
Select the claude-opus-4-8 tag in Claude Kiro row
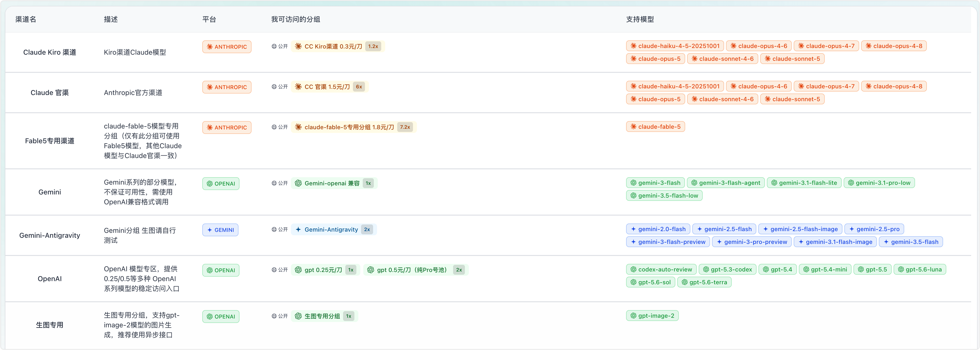(894, 46)
